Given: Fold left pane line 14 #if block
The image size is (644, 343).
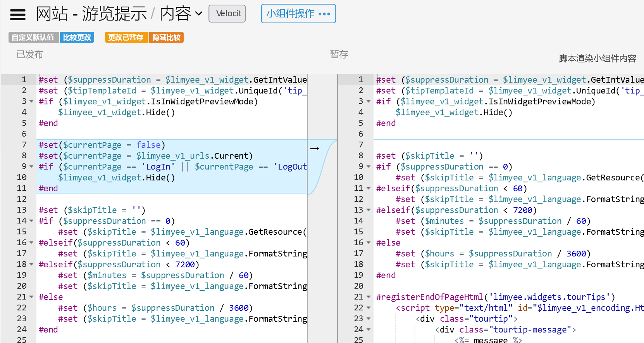Looking at the screenshot, I should click(x=31, y=221).
